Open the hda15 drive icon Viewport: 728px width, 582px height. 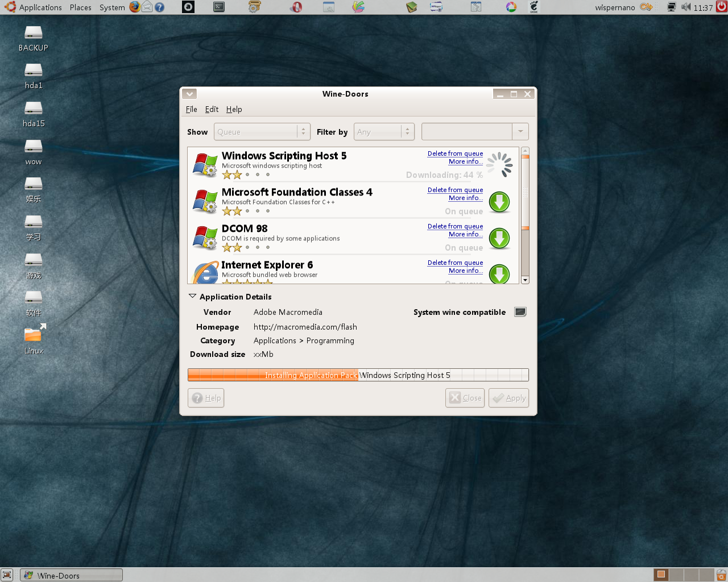(x=34, y=114)
